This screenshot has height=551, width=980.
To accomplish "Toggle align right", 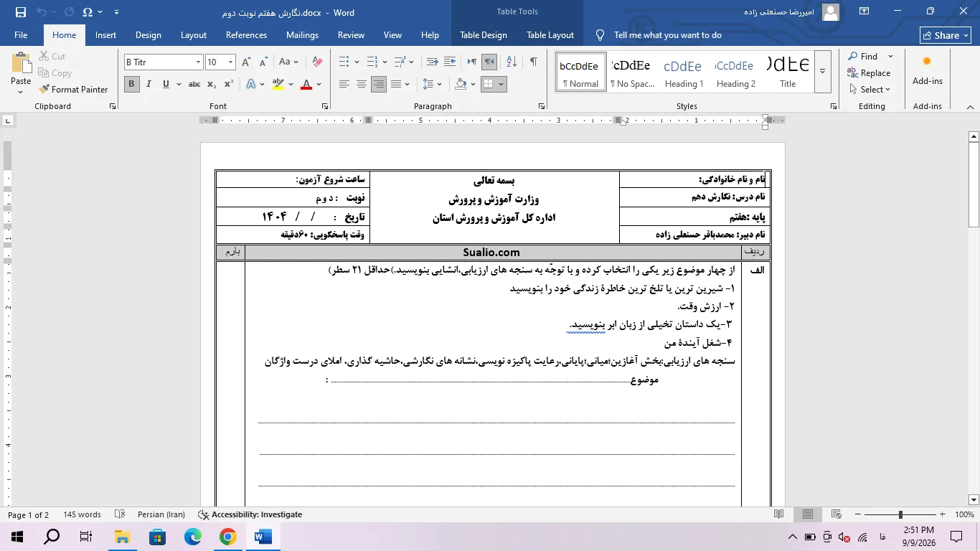I will coord(379,84).
